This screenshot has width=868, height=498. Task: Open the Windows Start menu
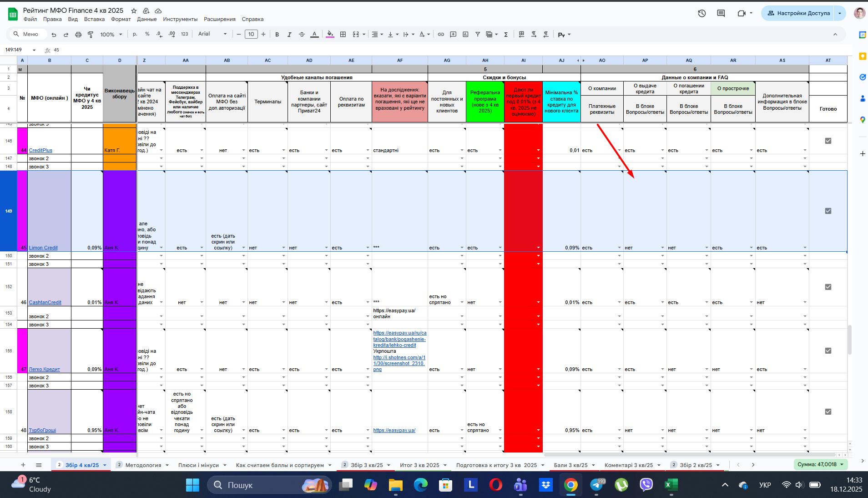192,485
